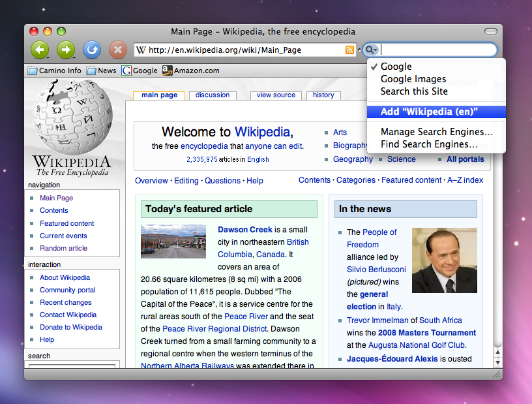
Task: Go back using the green back arrow
Action: 40,50
